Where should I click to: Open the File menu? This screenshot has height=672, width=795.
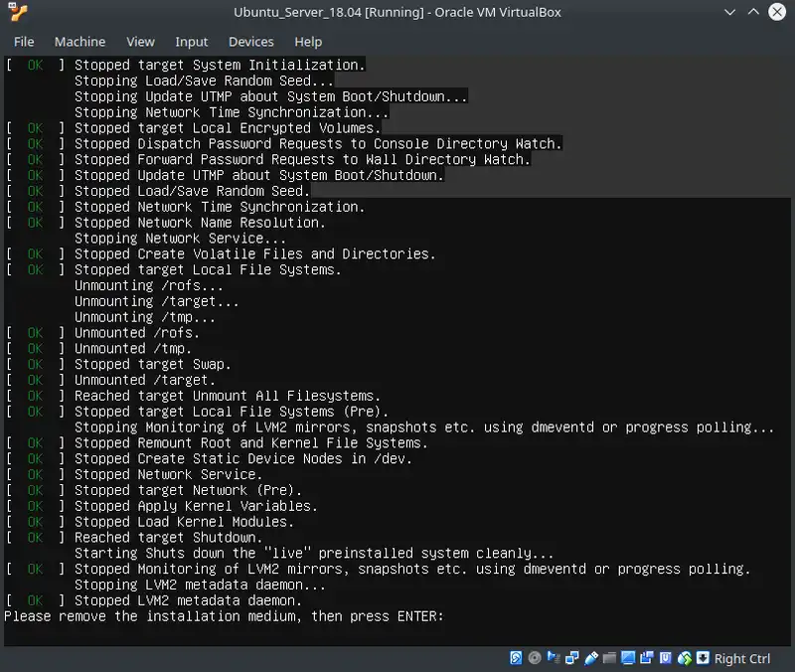tap(24, 42)
